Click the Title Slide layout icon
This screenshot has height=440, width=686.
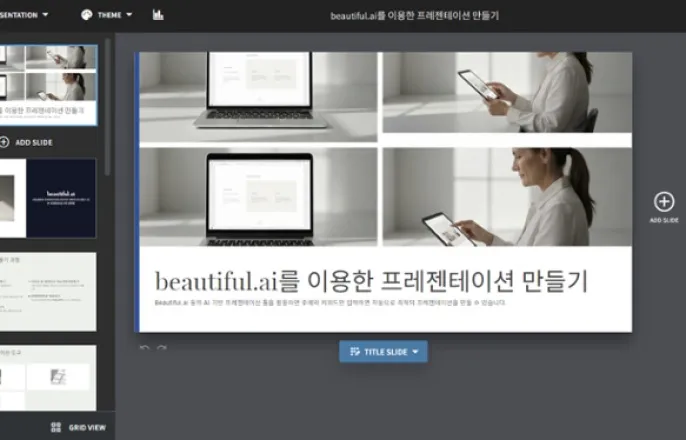pyautogui.click(x=355, y=352)
